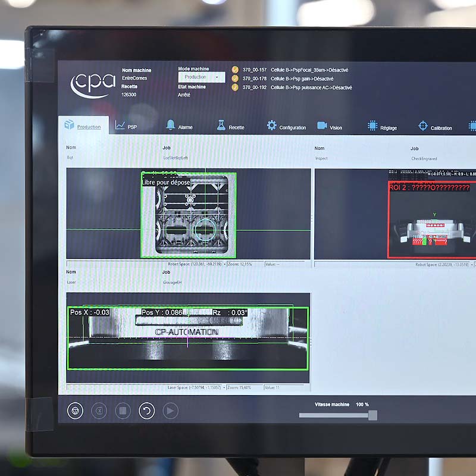The height and width of the screenshot is (476, 476).
Task: Select alarm text Psp gain->Désactivé
Action: 302,79
